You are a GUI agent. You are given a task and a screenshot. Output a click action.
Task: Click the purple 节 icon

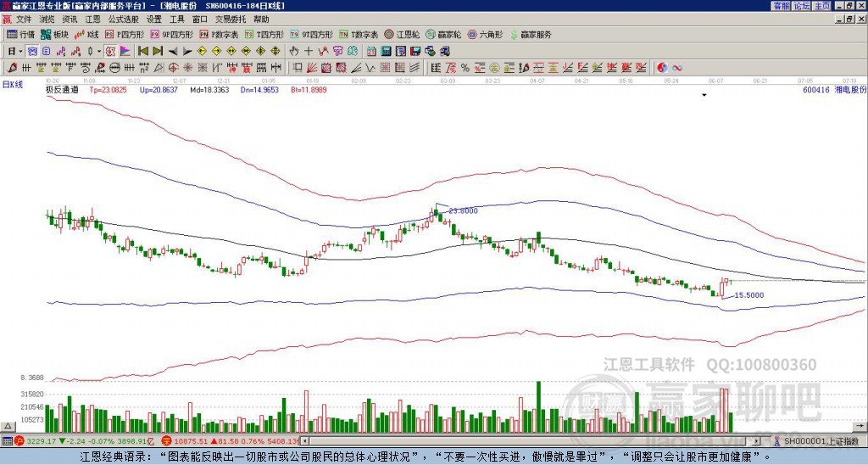pyautogui.click(x=337, y=52)
